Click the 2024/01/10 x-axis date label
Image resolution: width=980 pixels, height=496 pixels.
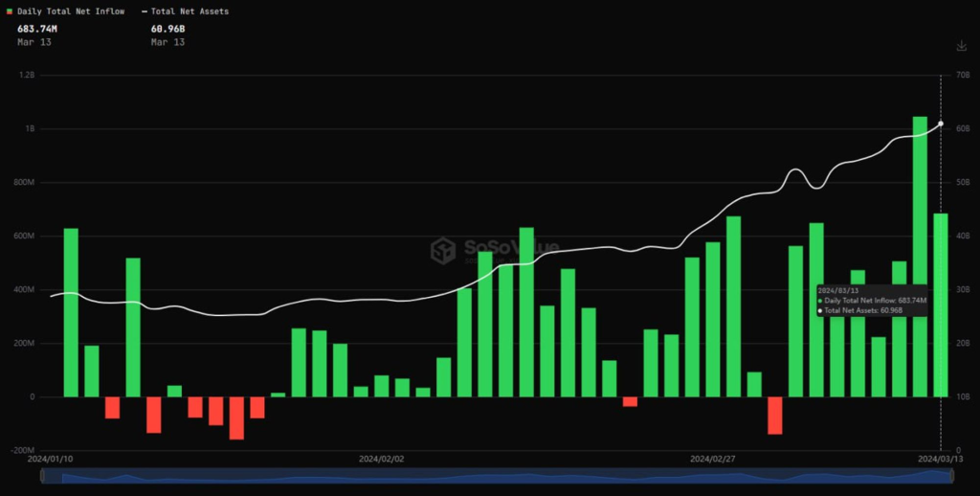(50, 459)
